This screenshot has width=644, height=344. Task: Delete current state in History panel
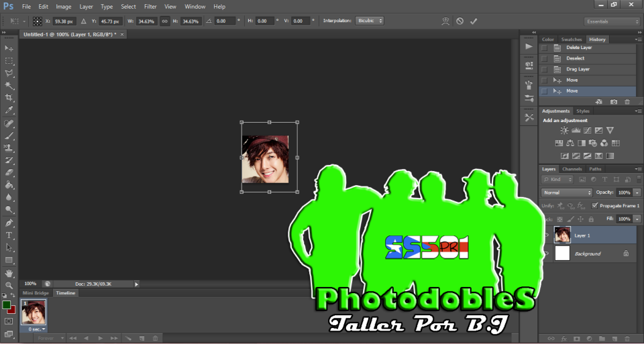627,102
